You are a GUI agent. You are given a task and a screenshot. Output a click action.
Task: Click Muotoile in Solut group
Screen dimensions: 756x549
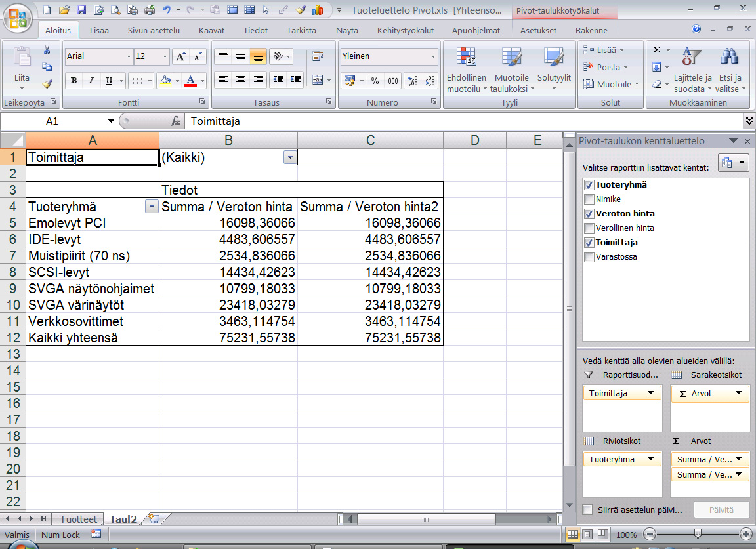point(612,84)
